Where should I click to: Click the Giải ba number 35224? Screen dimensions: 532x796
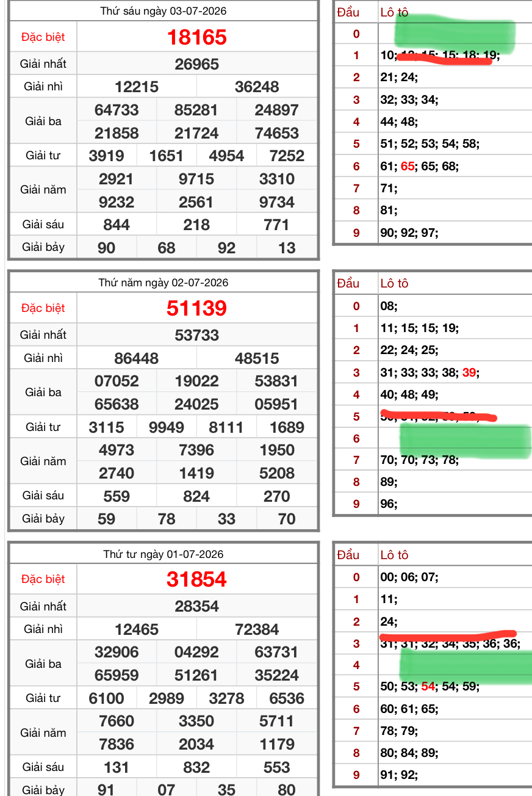click(276, 675)
